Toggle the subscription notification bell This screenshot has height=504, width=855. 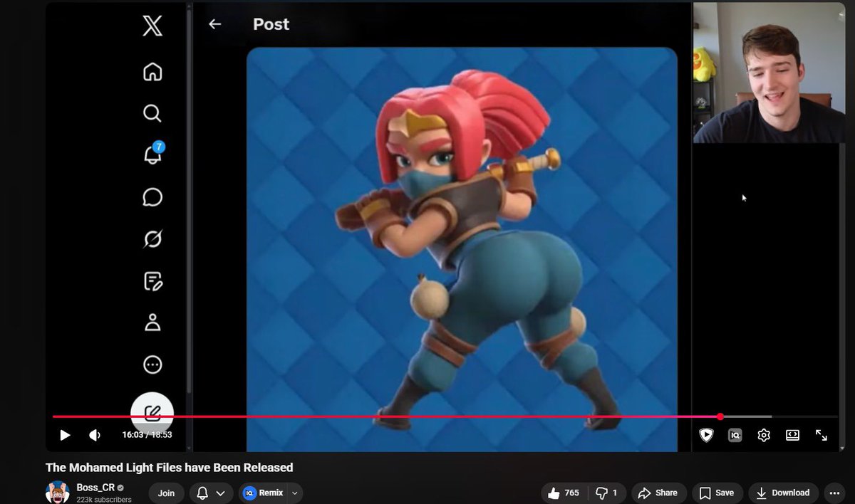(202, 493)
